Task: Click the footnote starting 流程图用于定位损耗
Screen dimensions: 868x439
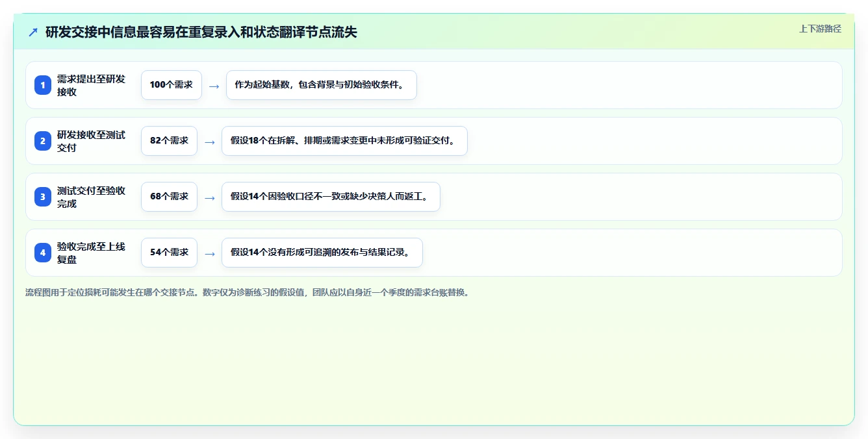Action: tap(248, 293)
